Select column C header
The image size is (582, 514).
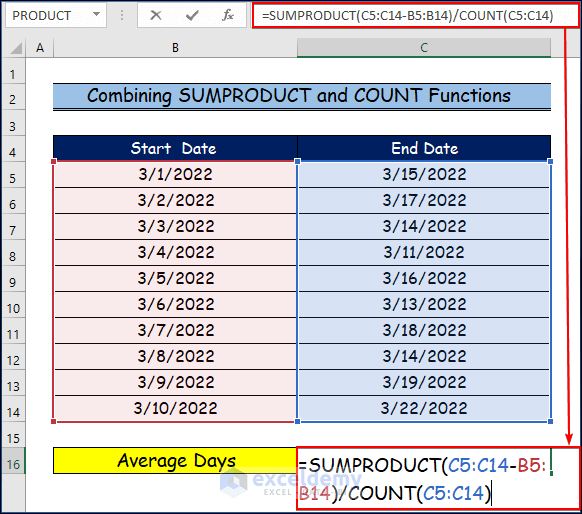pyautogui.click(x=424, y=48)
